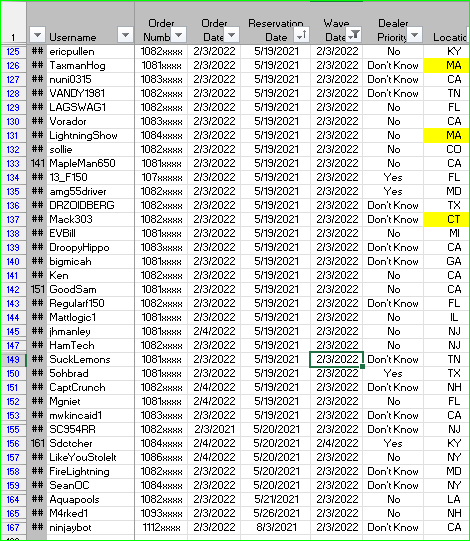The width and height of the screenshot is (470, 541).
Task: Select row header 167
Action: pos(13,528)
